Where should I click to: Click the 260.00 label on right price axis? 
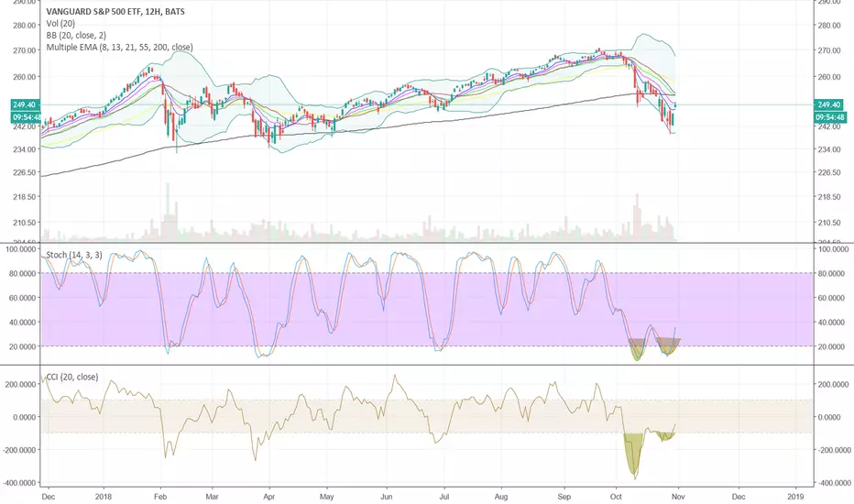pyautogui.click(x=829, y=77)
